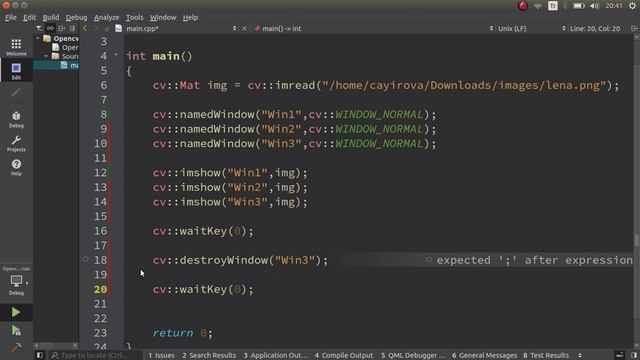Image resolution: width=640 pixels, height=360 pixels.
Task: Open the sound volume indicator
Action: tap(595, 6)
